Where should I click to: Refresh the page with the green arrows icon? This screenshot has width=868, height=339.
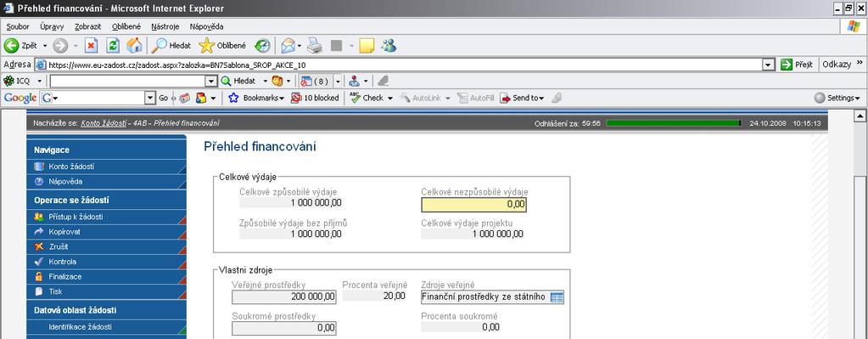(113, 45)
